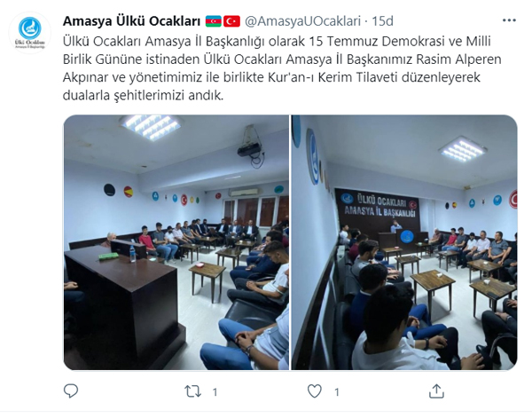Click the retweet count number
532x418 pixels.
pyautogui.click(x=215, y=392)
